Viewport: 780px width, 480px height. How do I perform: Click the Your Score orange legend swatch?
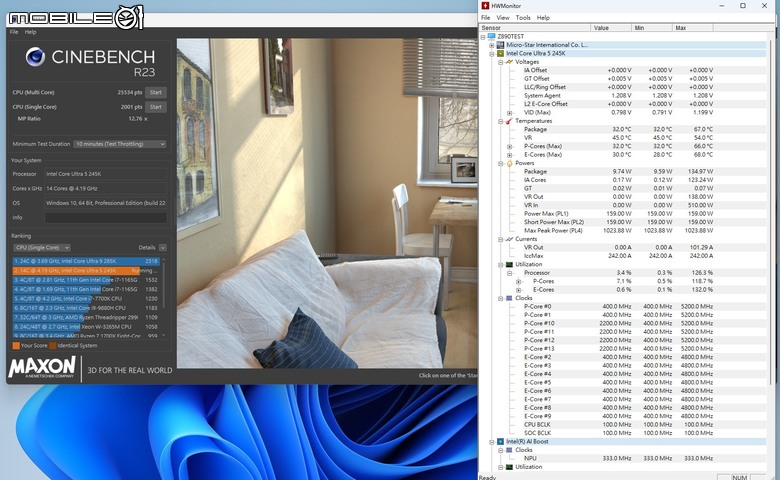(16, 346)
